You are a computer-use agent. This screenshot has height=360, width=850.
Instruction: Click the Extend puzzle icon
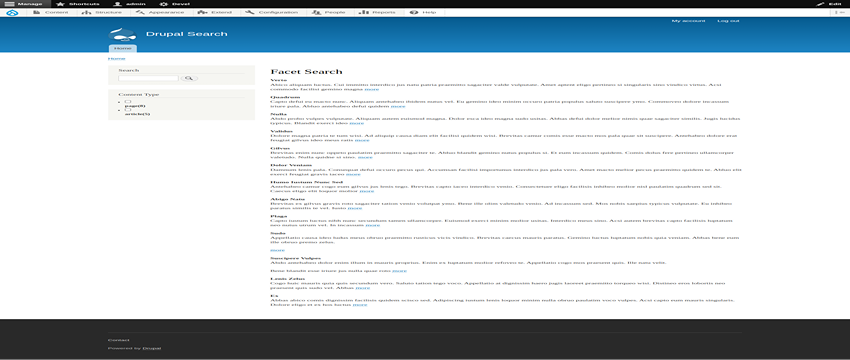point(202,12)
